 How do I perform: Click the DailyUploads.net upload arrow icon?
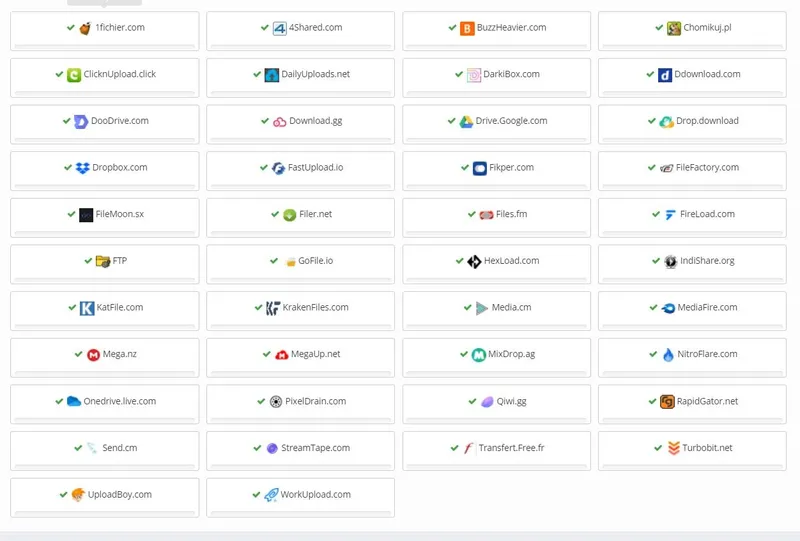point(271,75)
